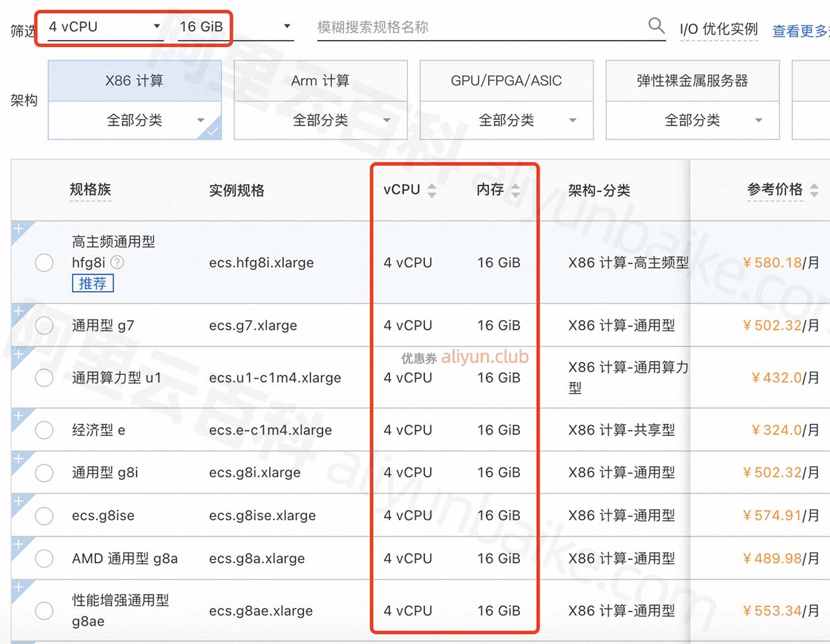The width and height of the screenshot is (830, 644).
Task: Select the 高主频通用型 hfg8i radio button
Action: (x=44, y=263)
